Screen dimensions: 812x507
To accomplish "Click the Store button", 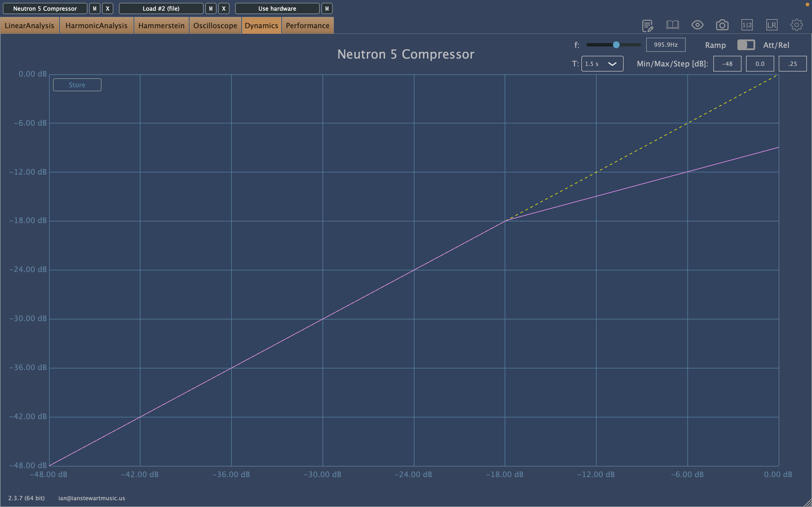I will coord(77,85).
